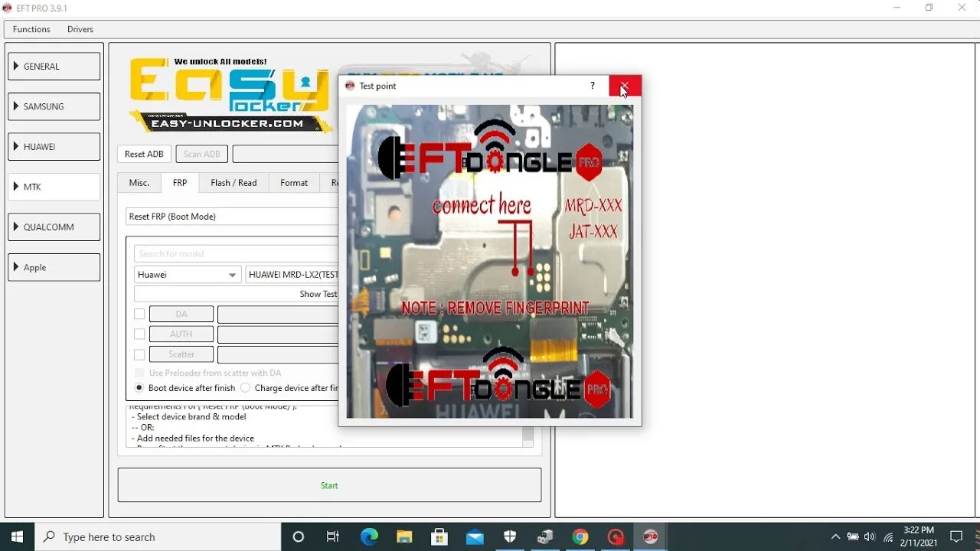
Task: Show hidden system tray icons
Action: [x=835, y=536]
